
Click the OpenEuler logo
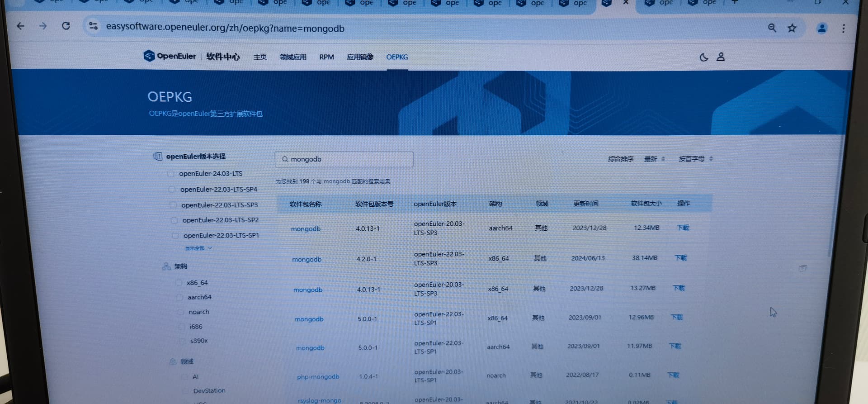[x=170, y=56]
